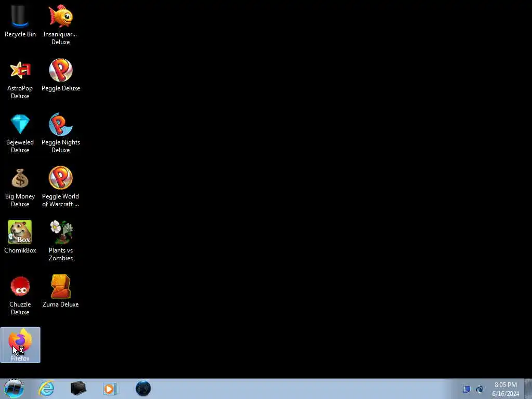Open Internet Explorer from the taskbar
This screenshot has width=532, height=399.
point(46,389)
